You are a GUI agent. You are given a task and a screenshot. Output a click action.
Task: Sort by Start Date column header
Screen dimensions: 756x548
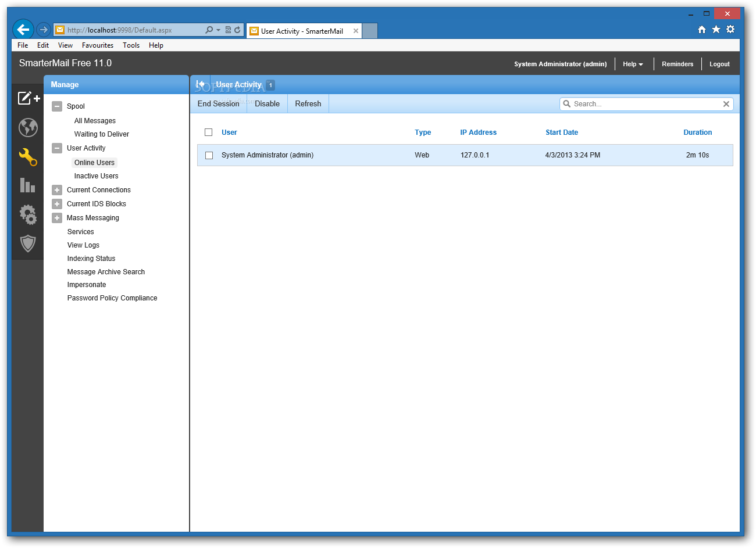pyautogui.click(x=562, y=132)
